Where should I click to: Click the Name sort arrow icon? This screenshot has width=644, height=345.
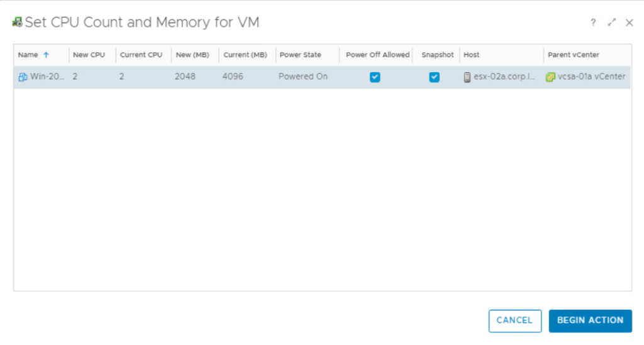46,55
